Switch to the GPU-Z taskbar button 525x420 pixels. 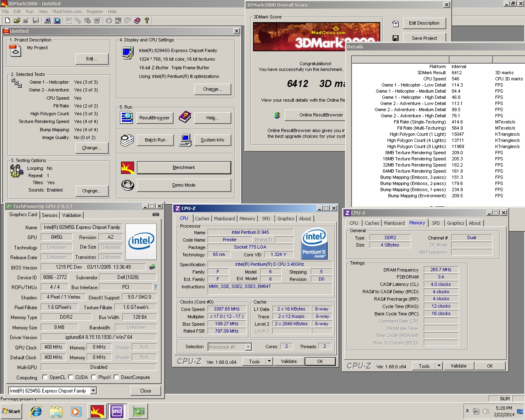pyautogui.click(x=138, y=411)
